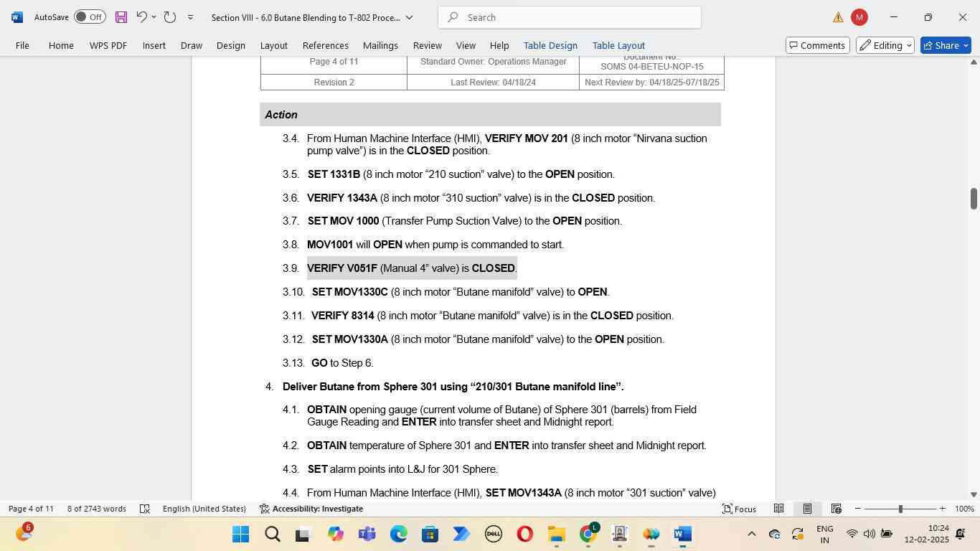980x551 pixels.
Task: Open the Windows Start menu
Action: point(241,534)
